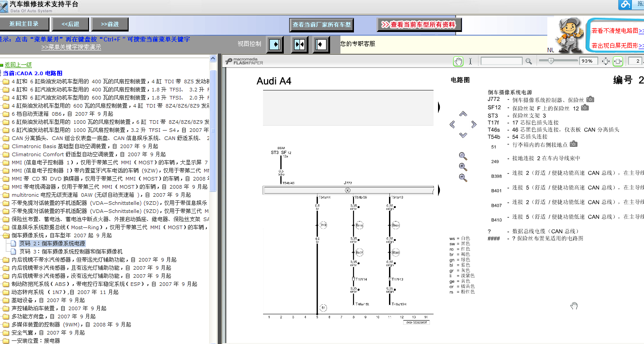Click the FlashPaper search text field

tap(501, 61)
